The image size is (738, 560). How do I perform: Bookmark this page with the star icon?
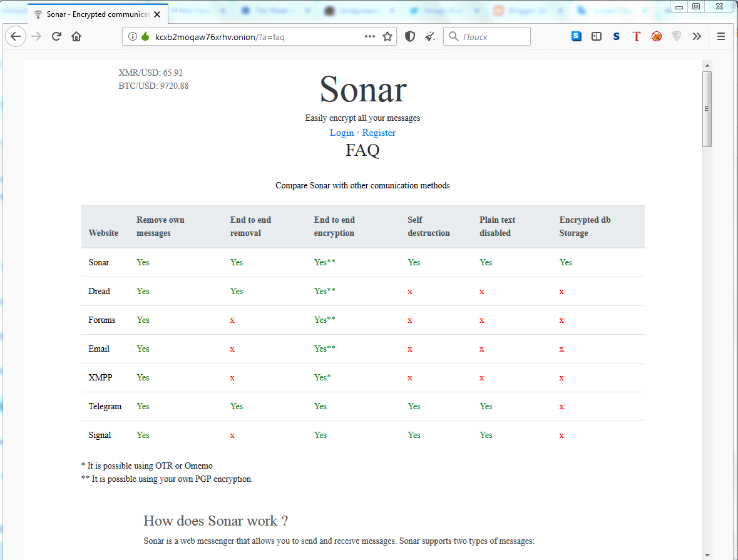tap(387, 36)
